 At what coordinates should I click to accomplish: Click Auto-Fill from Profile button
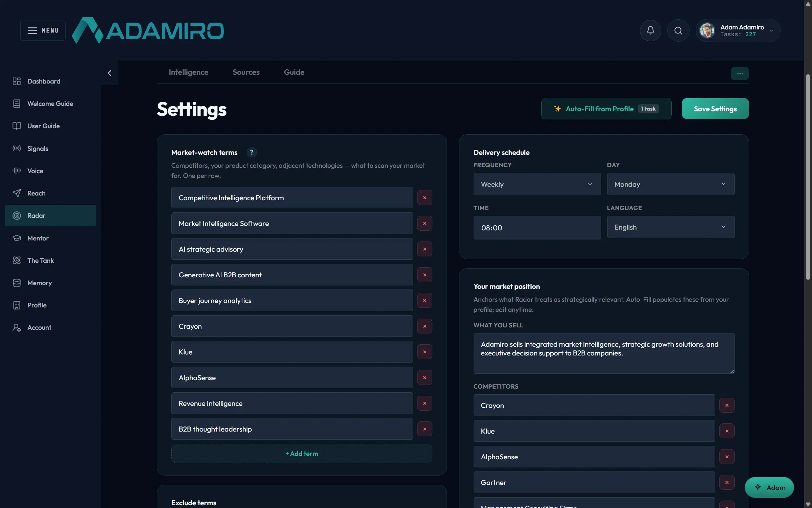click(606, 109)
